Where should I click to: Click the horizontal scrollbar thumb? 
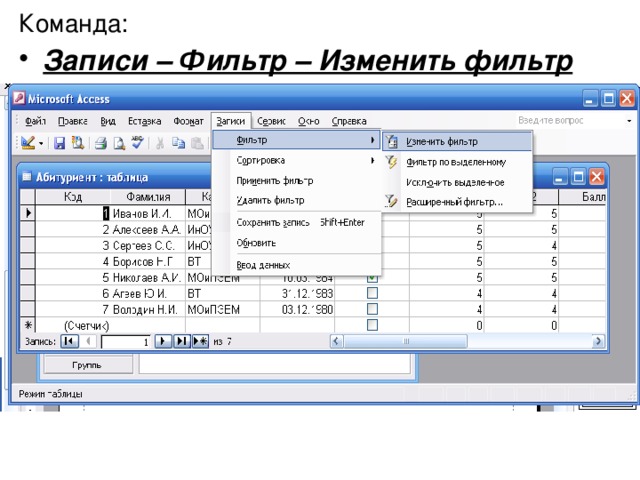click(405, 341)
